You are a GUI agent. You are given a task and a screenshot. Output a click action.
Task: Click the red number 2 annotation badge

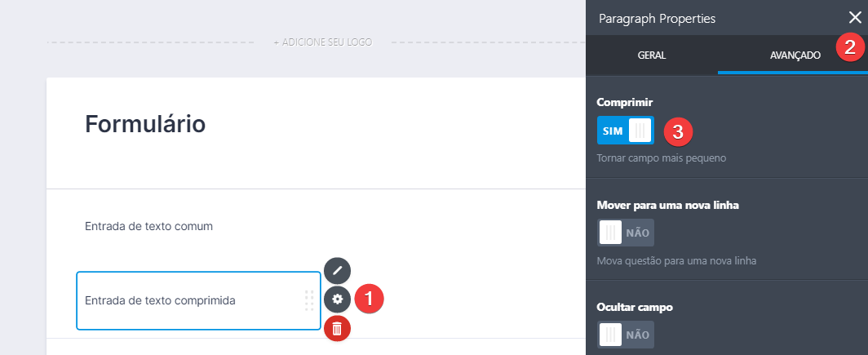pyautogui.click(x=850, y=47)
